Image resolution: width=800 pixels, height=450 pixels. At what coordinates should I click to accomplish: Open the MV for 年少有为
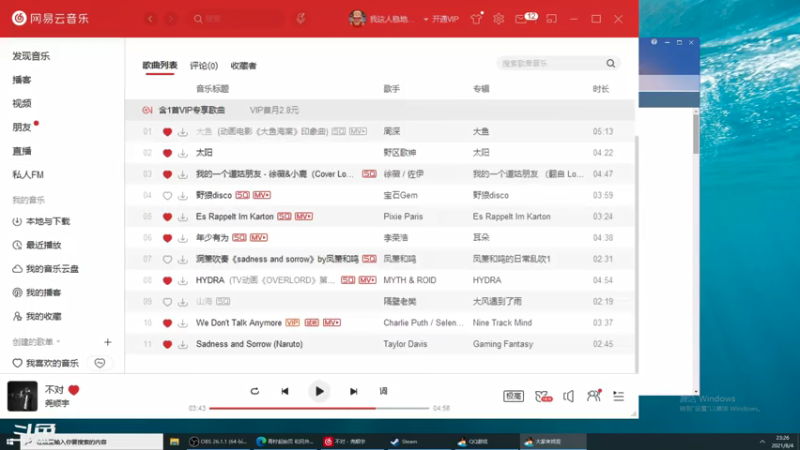259,238
